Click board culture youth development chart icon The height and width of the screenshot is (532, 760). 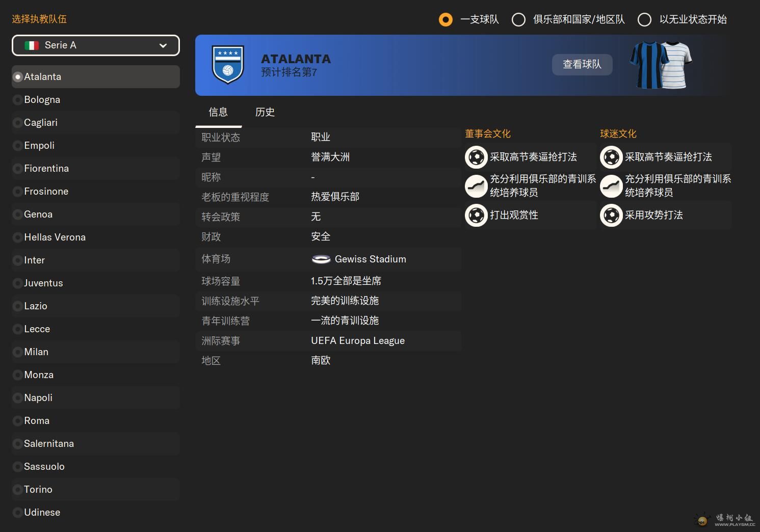476,186
